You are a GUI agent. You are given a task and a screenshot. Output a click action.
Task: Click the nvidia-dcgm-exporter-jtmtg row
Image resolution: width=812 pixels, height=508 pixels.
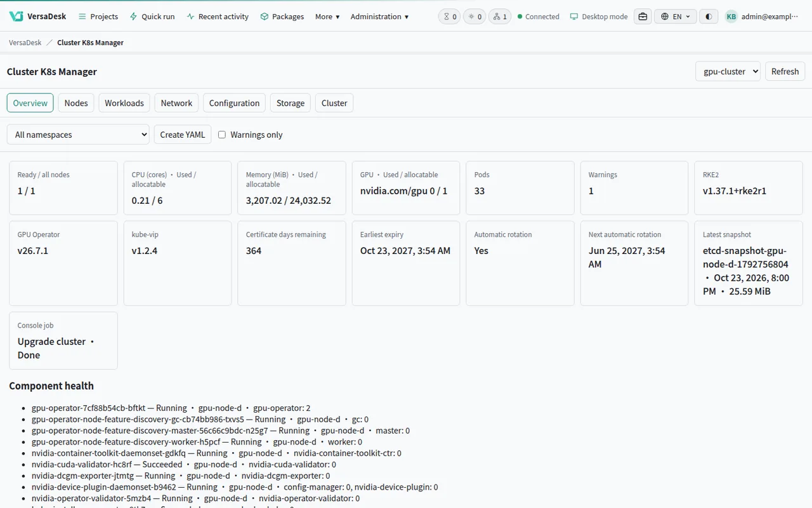click(x=181, y=476)
